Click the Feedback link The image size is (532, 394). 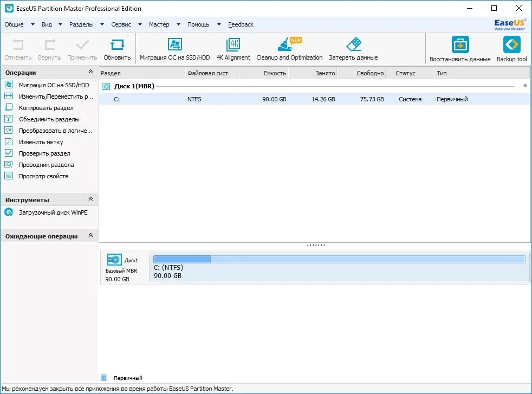click(x=240, y=24)
